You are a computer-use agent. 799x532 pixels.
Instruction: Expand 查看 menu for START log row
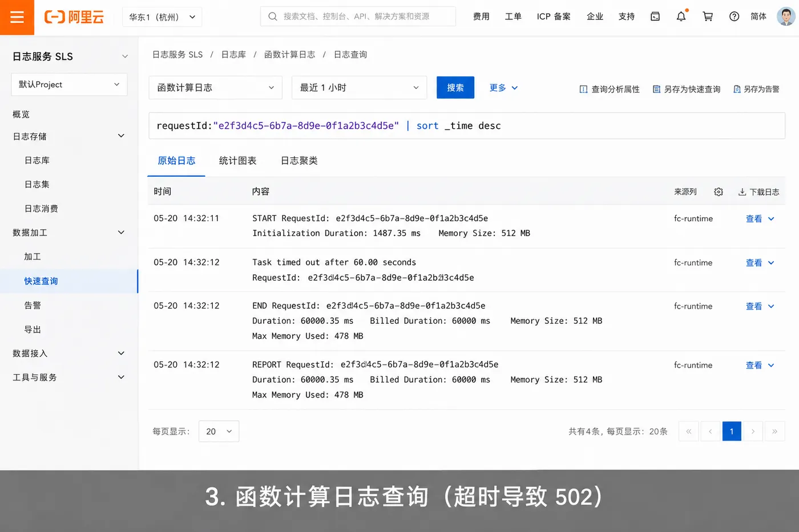(760, 219)
